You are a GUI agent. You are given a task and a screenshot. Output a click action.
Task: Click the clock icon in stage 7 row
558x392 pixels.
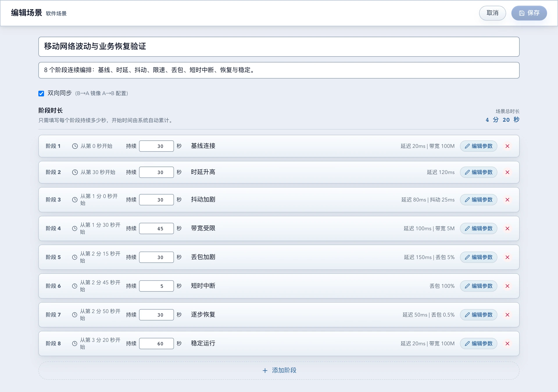[75, 315]
